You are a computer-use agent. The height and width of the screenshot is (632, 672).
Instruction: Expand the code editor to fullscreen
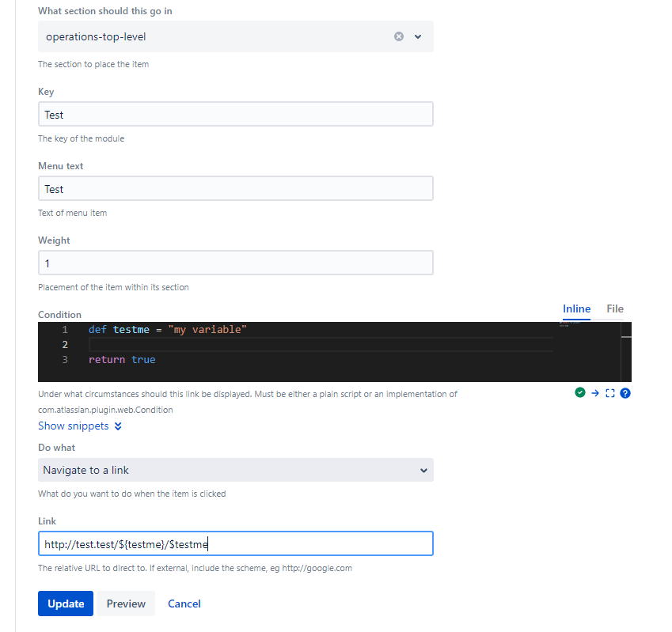[x=610, y=393]
